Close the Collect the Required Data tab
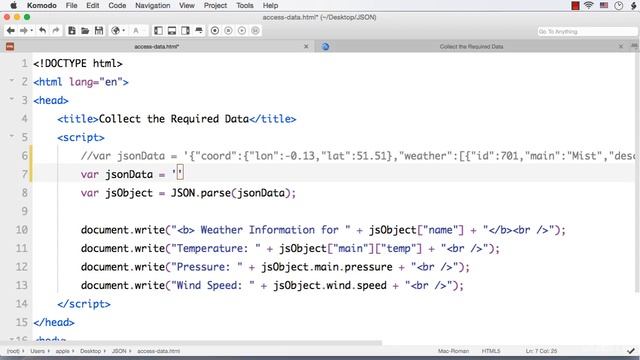This screenshot has width=640, height=360. pos(621,47)
